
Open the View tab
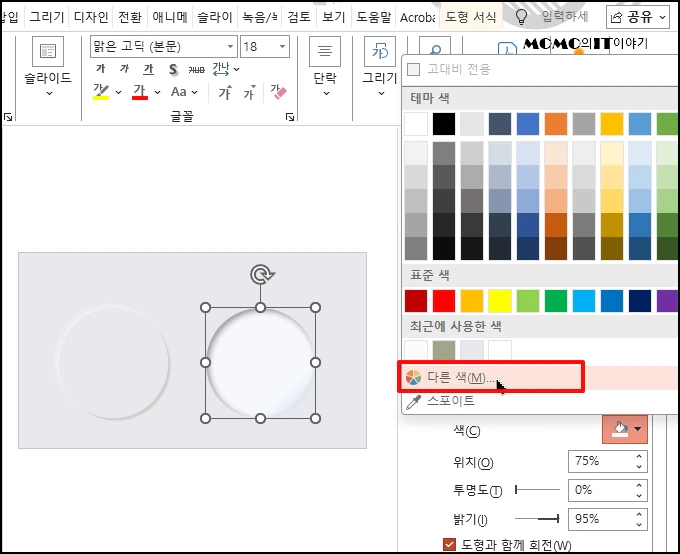[x=333, y=17]
